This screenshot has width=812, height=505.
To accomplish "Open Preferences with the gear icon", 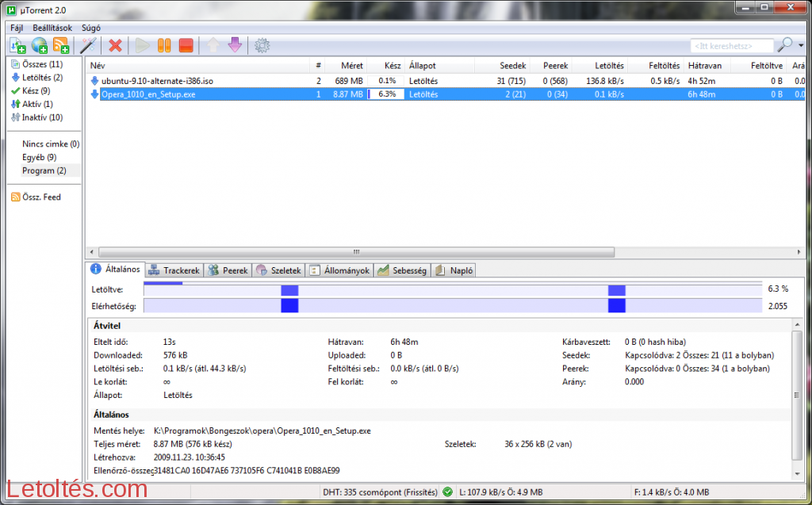I will click(x=262, y=45).
